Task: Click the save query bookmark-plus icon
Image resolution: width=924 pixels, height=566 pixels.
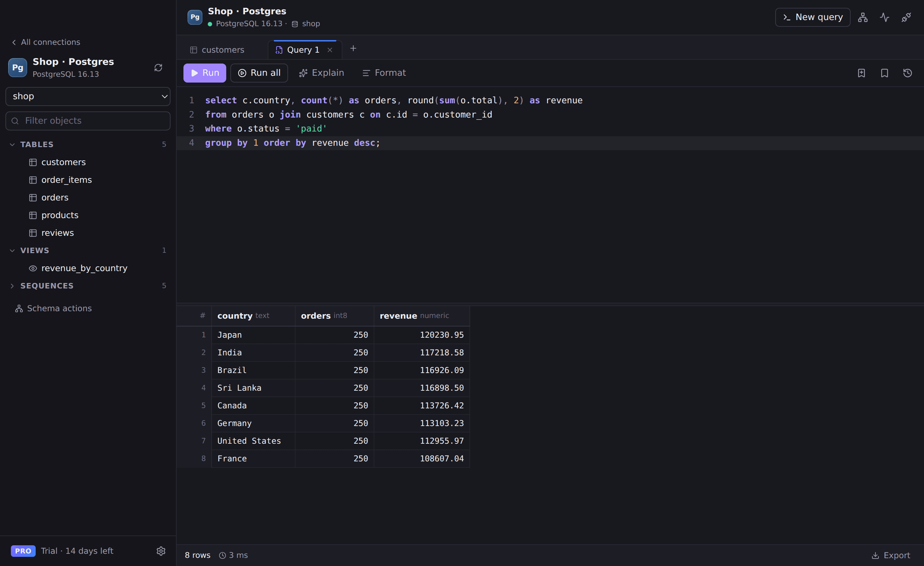Action: [x=861, y=73]
